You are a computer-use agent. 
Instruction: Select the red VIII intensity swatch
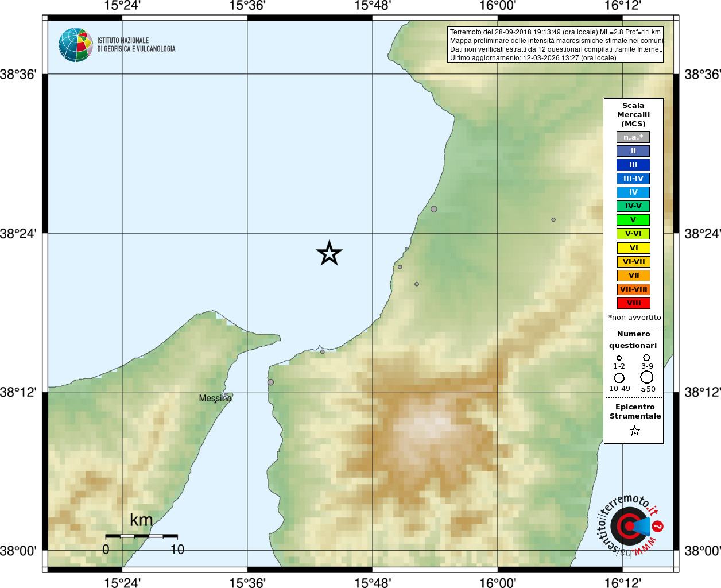click(x=633, y=303)
